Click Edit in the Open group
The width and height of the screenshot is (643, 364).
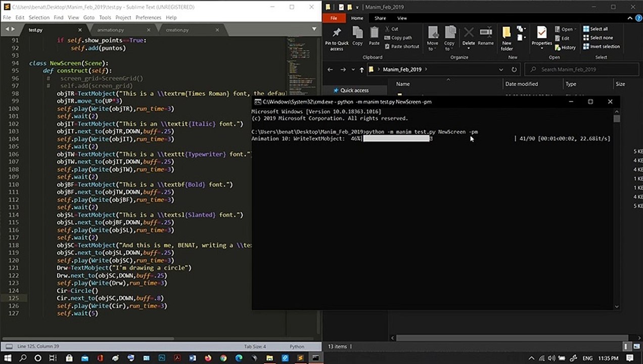(562, 38)
